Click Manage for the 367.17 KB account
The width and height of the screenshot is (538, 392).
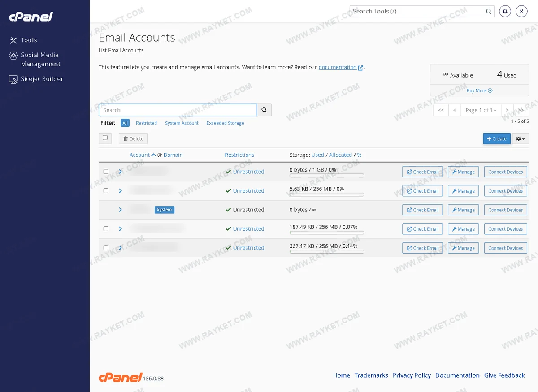click(x=463, y=248)
